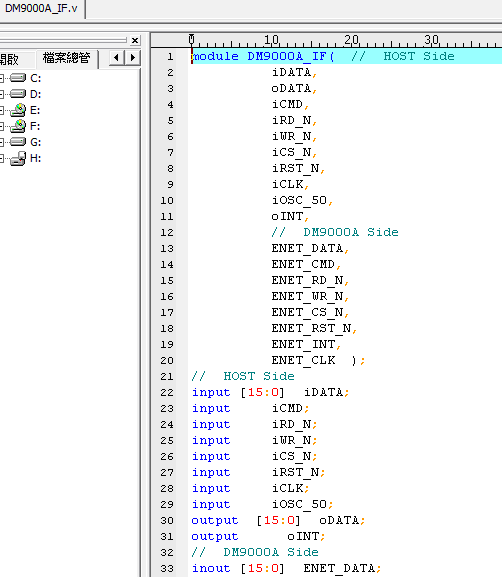This screenshot has height=577, width=502.
Task: Click 'iRST_N,' on line 8
Action: pos(298,169)
